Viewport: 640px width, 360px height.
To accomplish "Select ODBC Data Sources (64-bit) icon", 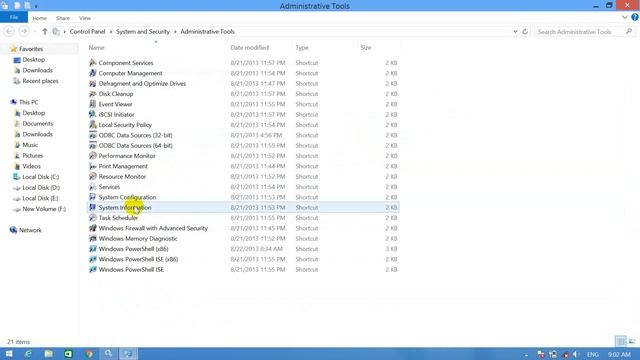I will 93,145.
